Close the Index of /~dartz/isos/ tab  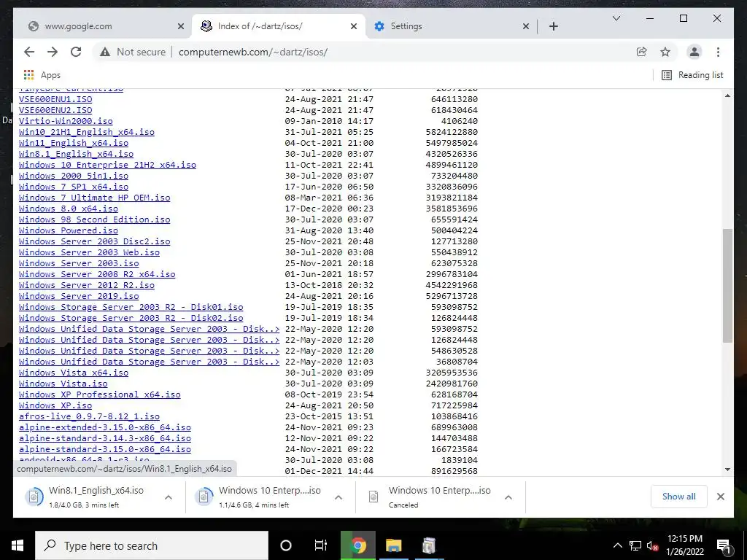354,26
